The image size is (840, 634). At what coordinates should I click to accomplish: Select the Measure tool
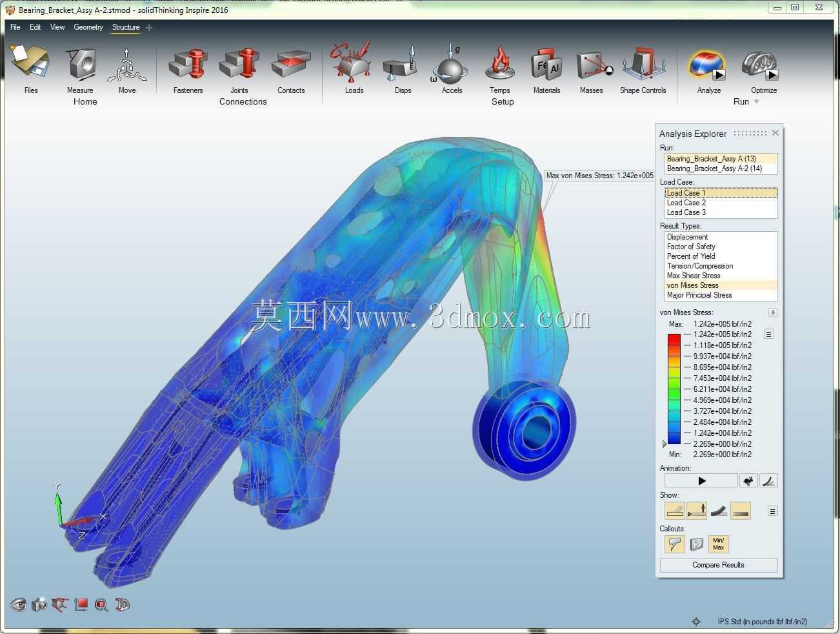80,65
